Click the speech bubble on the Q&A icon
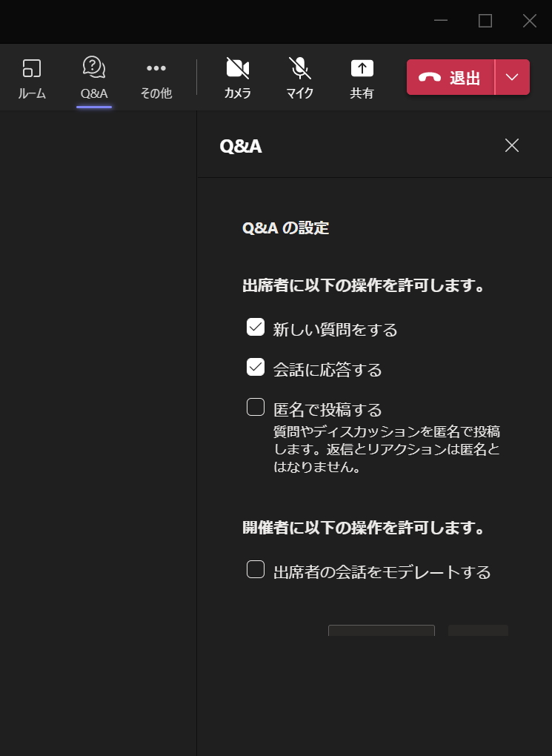This screenshot has height=756, width=552. coord(92,68)
